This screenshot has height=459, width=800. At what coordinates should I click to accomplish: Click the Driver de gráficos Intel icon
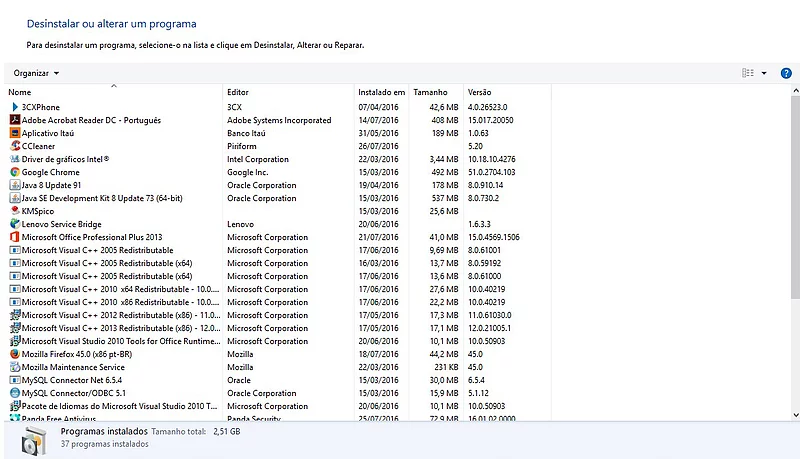pyautogui.click(x=15, y=159)
